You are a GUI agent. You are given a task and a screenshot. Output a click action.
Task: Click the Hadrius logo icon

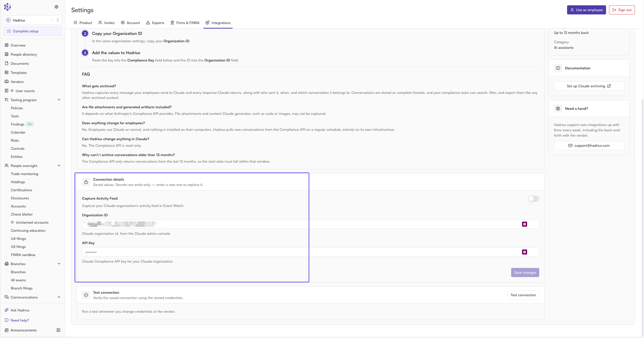pyautogui.click(x=7, y=7)
